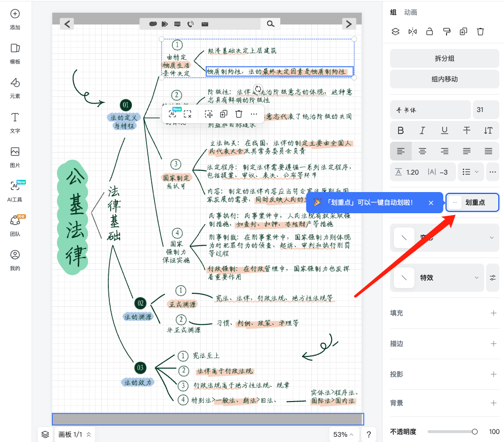Click the 拆分组 ungroup button

click(x=443, y=58)
